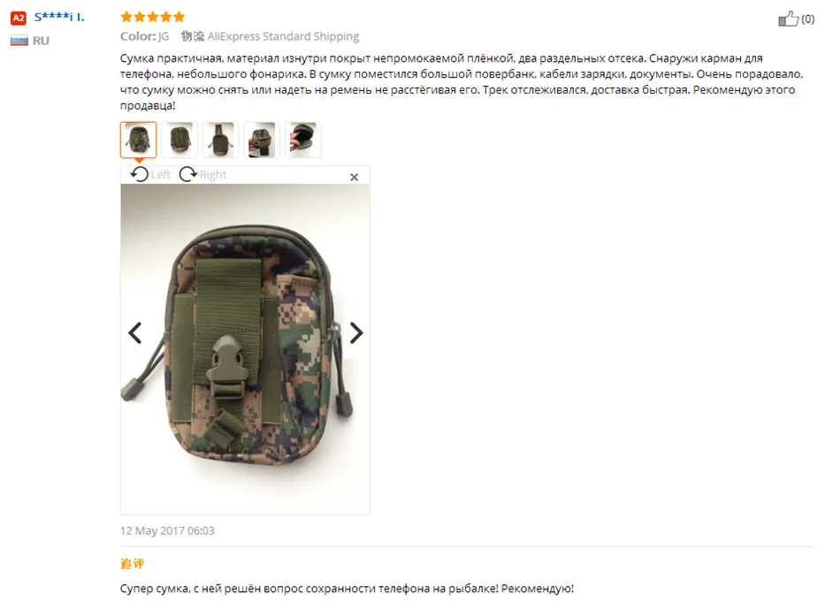The width and height of the screenshot is (840, 616).
Task: Show the next review photo
Action: click(356, 332)
